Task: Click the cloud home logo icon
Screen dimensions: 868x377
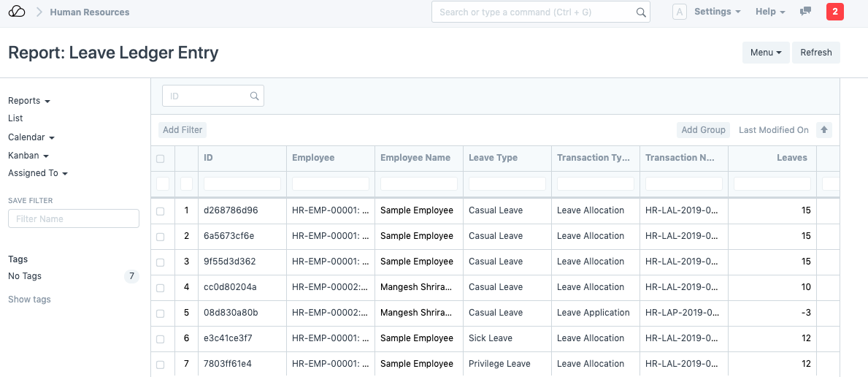Action: (x=17, y=12)
